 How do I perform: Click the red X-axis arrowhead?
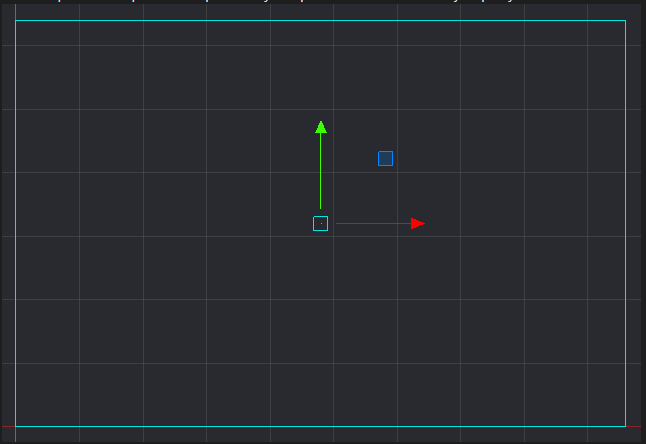click(418, 223)
